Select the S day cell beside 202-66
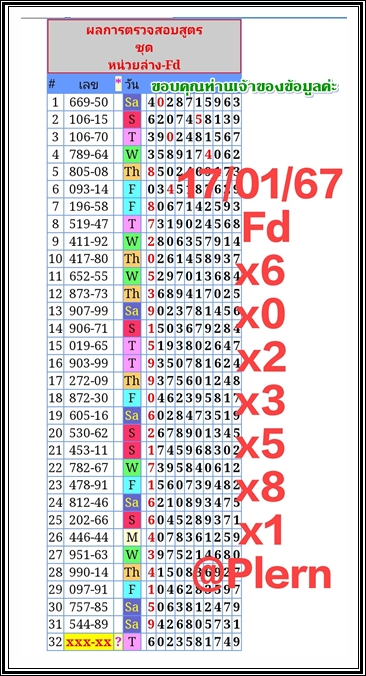 click(x=132, y=520)
